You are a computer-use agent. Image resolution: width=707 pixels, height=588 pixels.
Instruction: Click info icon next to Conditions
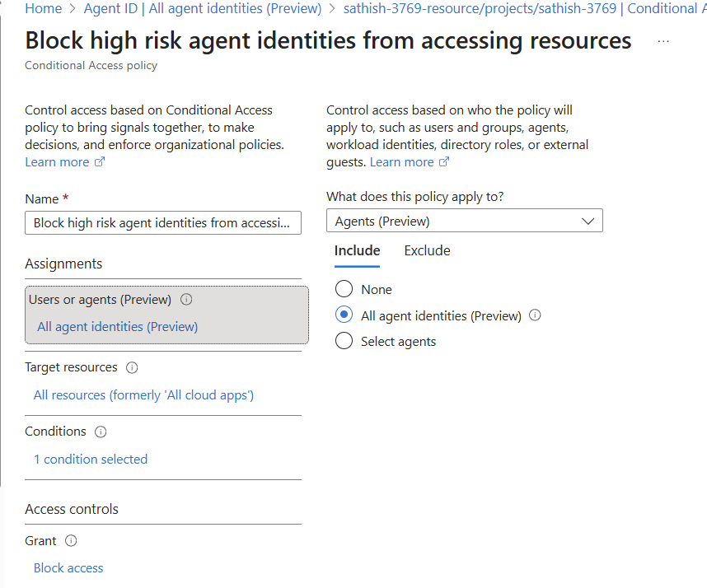(101, 432)
